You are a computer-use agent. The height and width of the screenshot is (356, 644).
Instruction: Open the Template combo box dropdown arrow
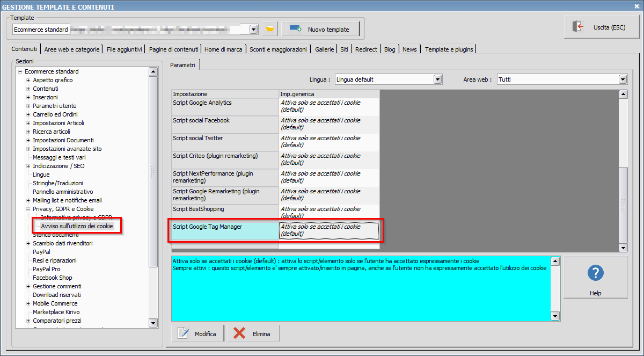[253, 29]
